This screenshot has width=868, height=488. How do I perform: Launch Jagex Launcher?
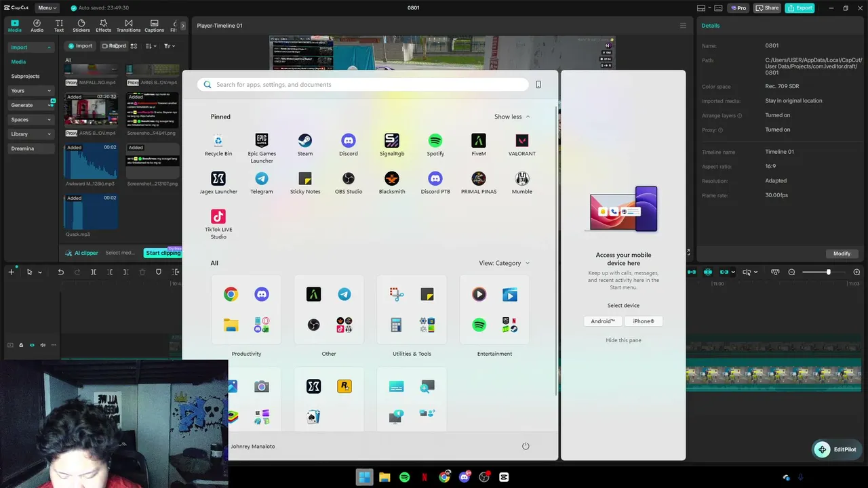pyautogui.click(x=218, y=182)
